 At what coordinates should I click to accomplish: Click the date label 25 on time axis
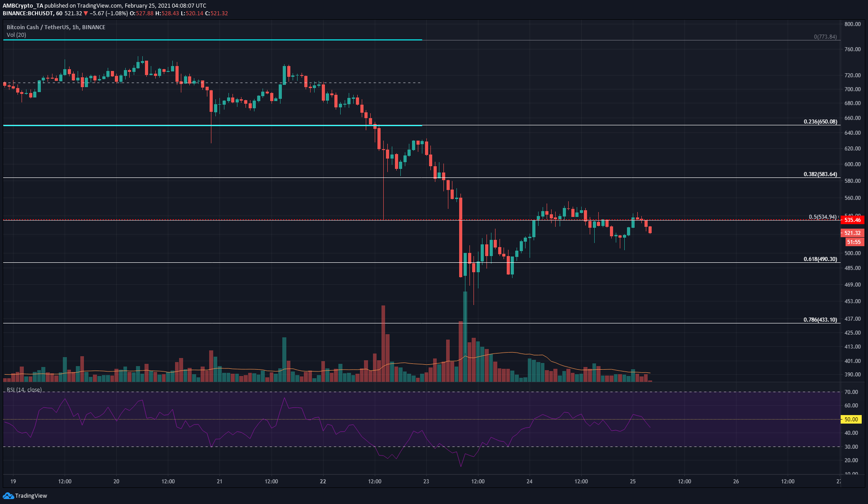click(x=633, y=482)
